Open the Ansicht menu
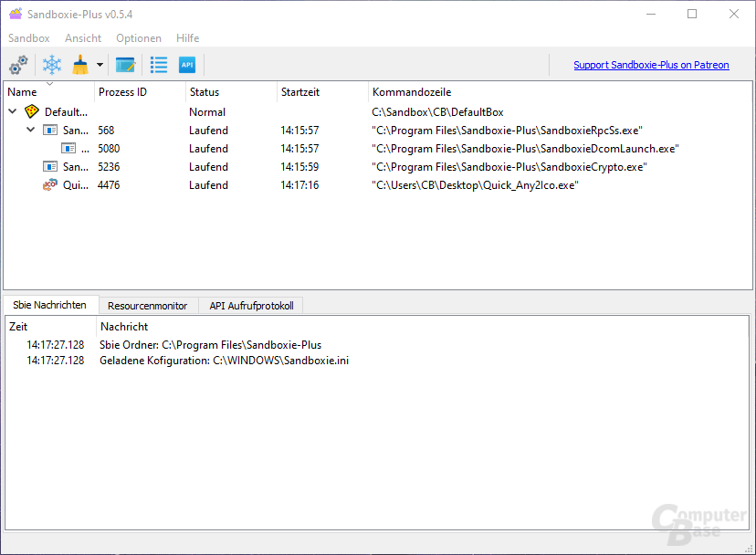Image resolution: width=756 pixels, height=555 pixels. click(83, 38)
